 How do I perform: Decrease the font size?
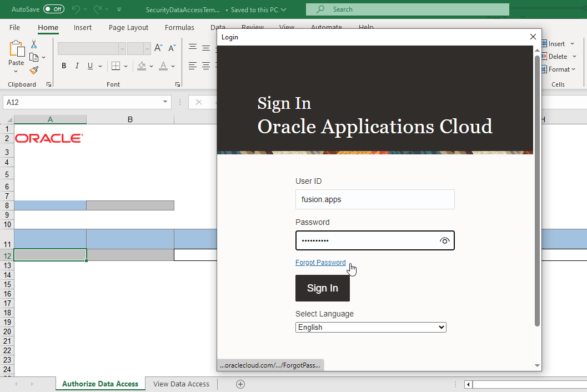click(x=172, y=48)
